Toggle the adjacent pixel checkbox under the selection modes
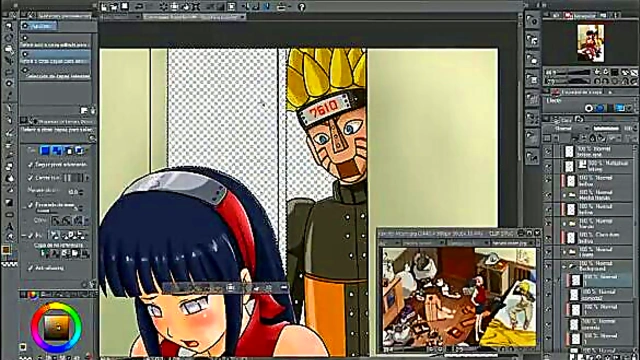 (x=30, y=164)
